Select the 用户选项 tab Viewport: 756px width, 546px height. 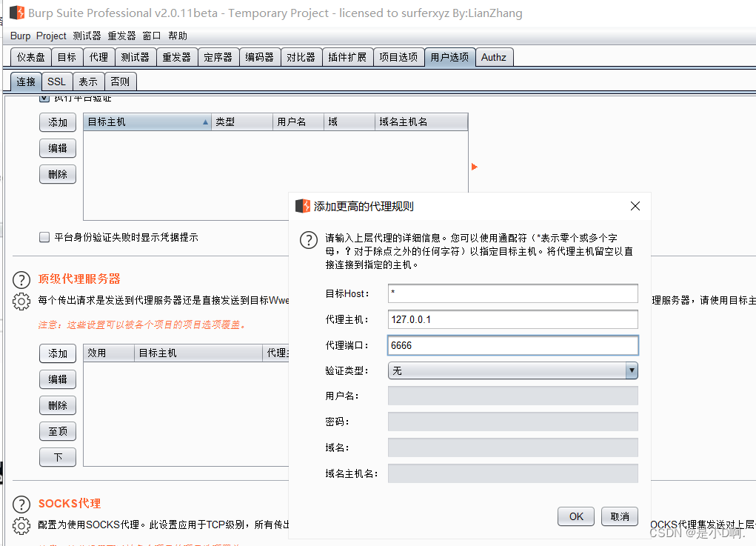pyautogui.click(x=450, y=57)
